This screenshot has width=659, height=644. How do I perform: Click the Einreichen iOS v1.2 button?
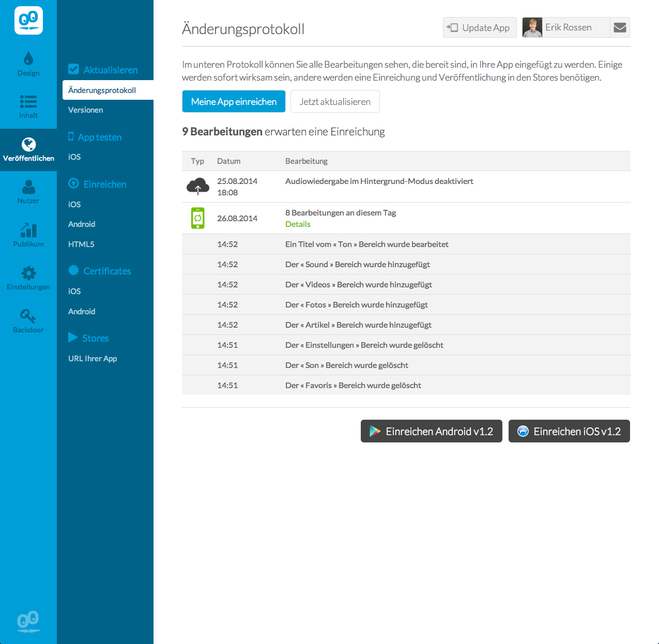[569, 431]
